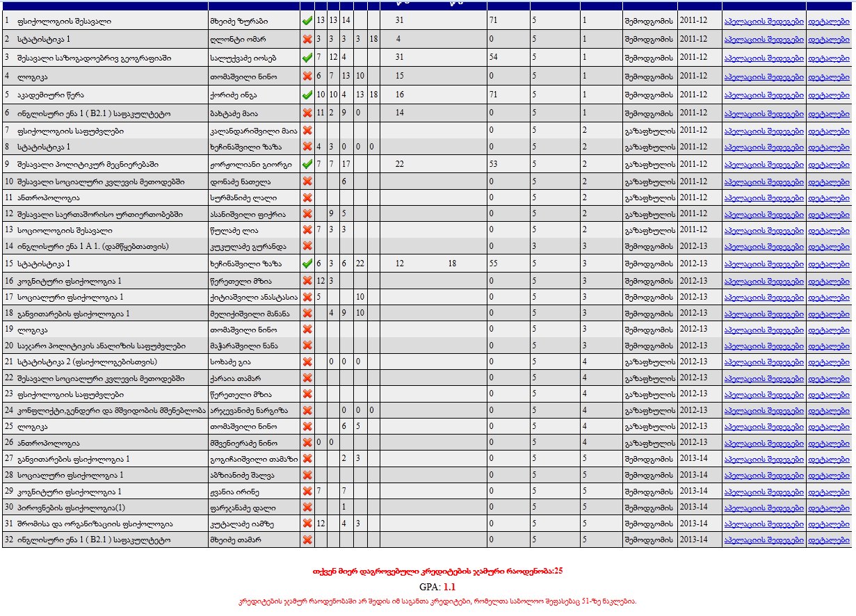This screenshot has height=616, width=856.
Task: Click the red cross icon in row 21
Action: click(x=307, y=362)
